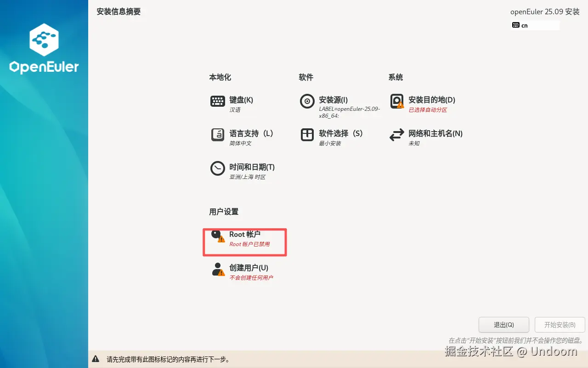The height and width of the screenshot is (368, 588).
Task: Click the 汉语 keyboard status text
Action: click(235, 110)
